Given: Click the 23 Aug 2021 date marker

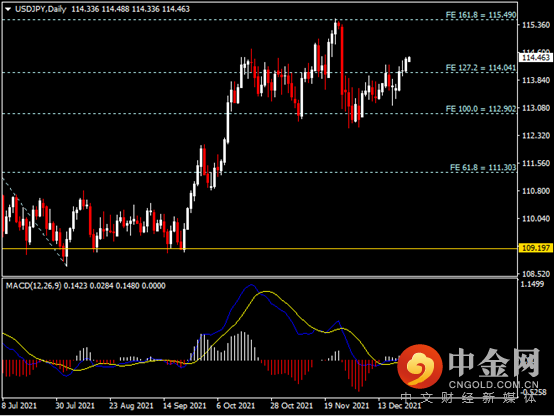Looking at the screenshot, I should pos(131,405).
